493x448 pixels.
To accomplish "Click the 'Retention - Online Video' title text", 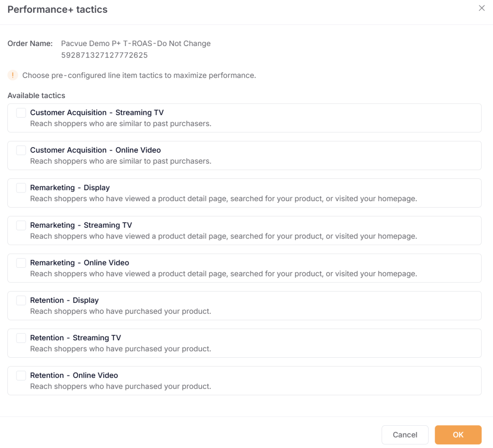I will [74, 375].
